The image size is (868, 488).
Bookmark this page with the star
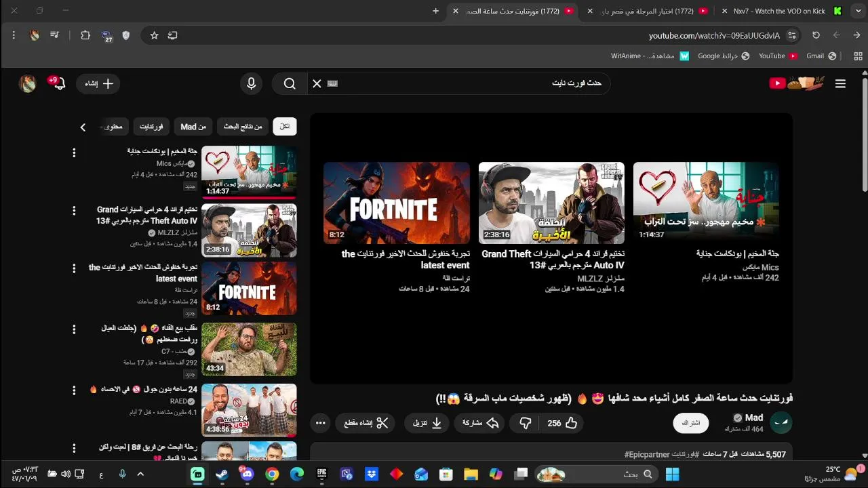coord(155,35)
